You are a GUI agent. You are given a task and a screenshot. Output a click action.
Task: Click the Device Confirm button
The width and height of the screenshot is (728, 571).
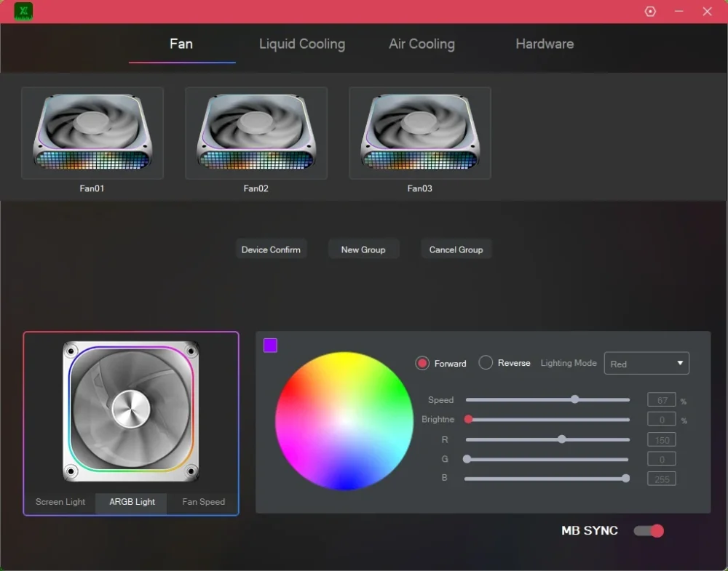pos(271,249)
